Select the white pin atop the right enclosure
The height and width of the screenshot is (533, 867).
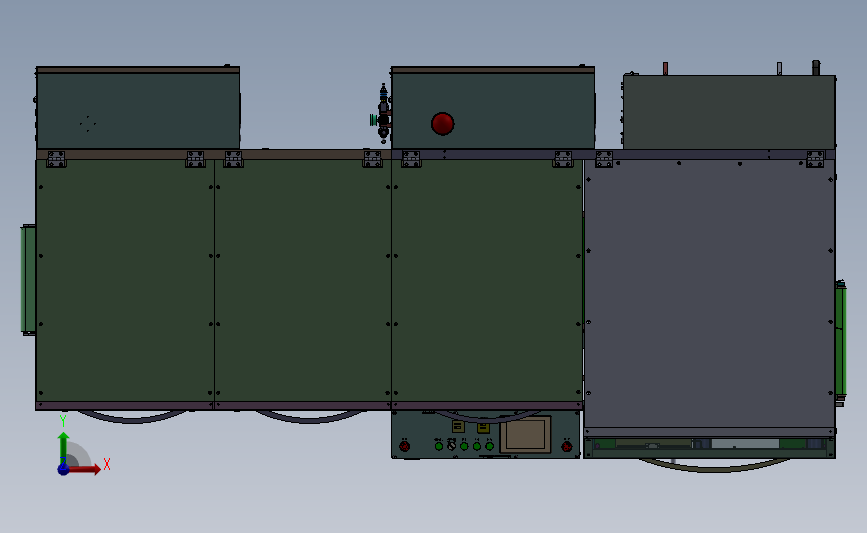click(779, 68)
